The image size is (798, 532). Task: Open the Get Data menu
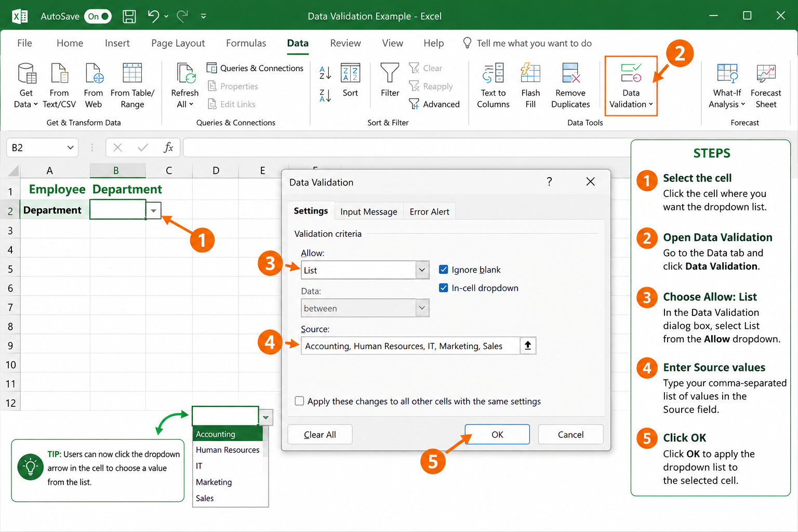[26, 85]
